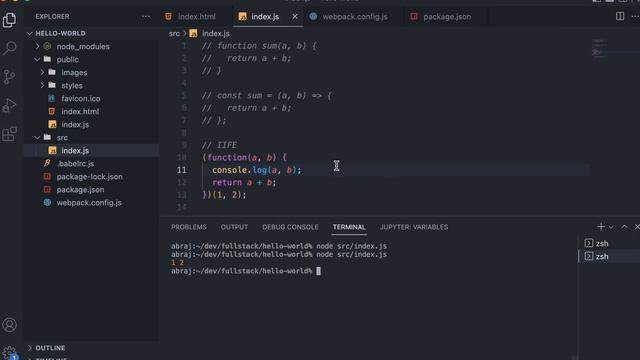This screenshot has height=360, width=640.
Task: Click the src breadcrumb segment
Action: 174,33
